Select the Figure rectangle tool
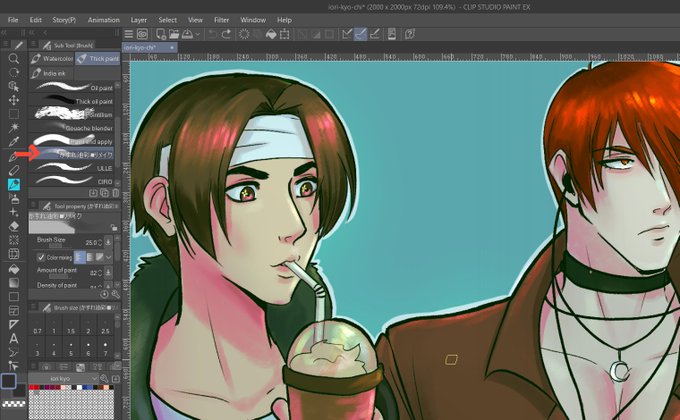This screenshot has width=680, height=420. tap(13, 297)
